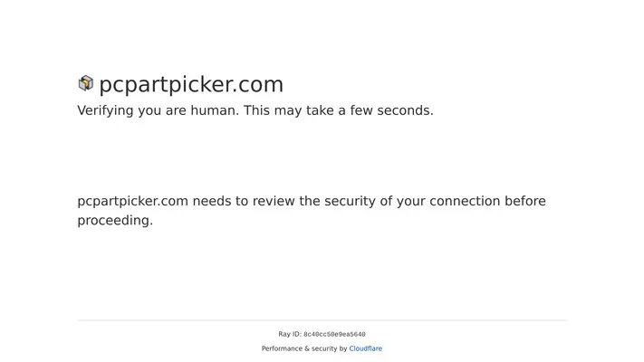Click the word 'connection' in the paragraph
The height and width of the screenshot is (362, 644).
coord(465,201)
